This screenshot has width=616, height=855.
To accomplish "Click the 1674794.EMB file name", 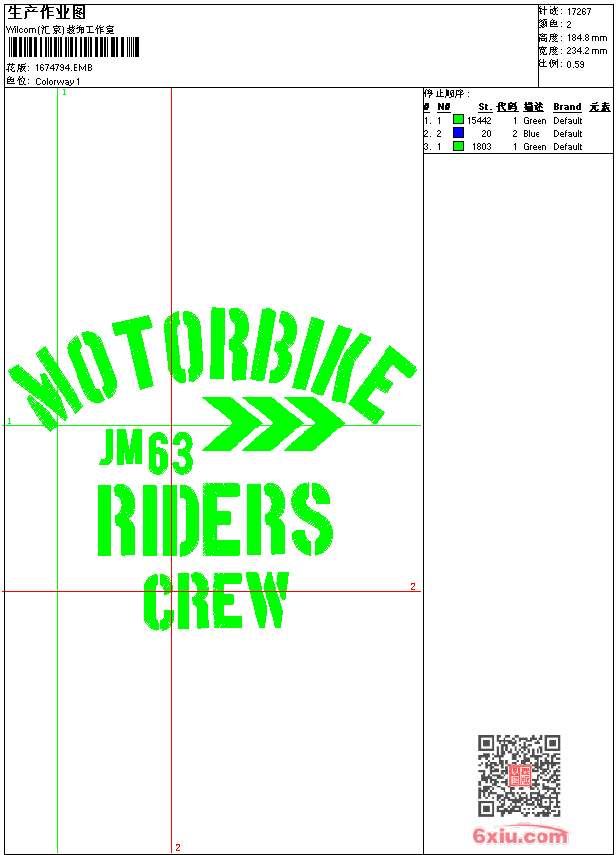I will [x=64, y=68].
